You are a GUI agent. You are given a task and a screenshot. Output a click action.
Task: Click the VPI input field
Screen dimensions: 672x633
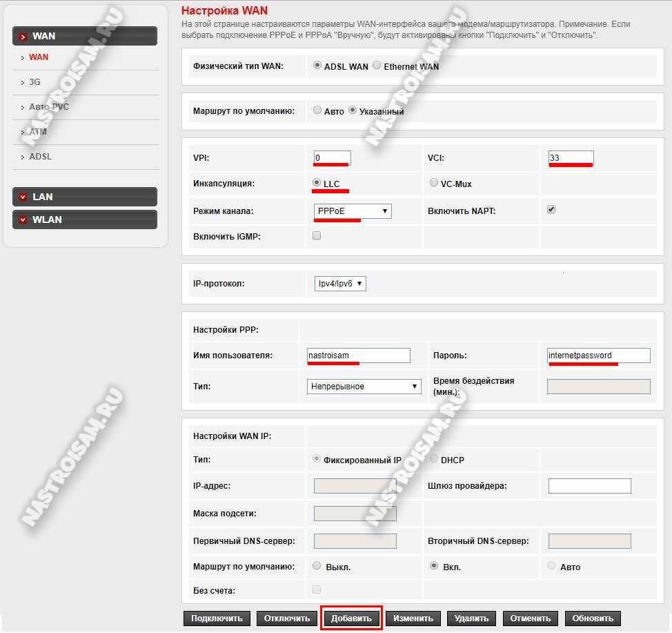point(332,157)
